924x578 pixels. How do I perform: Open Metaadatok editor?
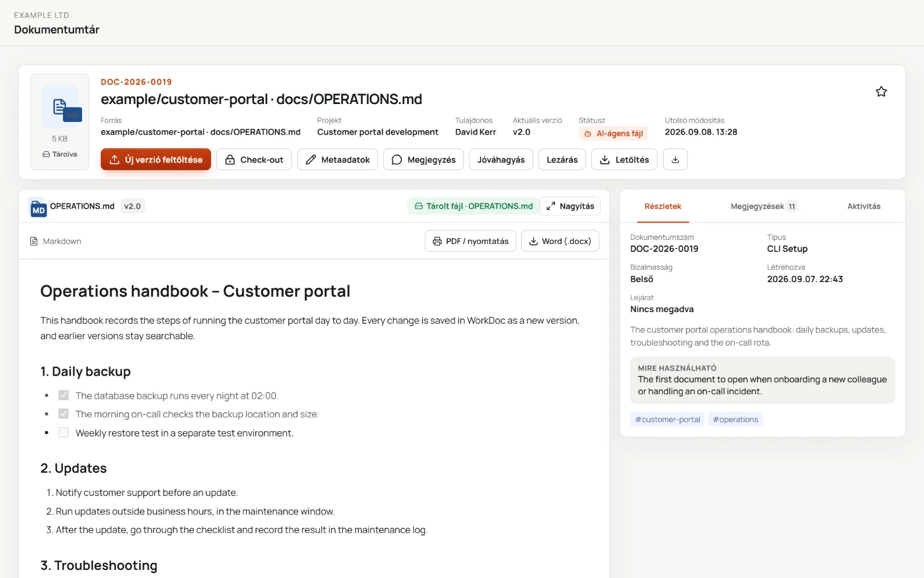[337, 160]
